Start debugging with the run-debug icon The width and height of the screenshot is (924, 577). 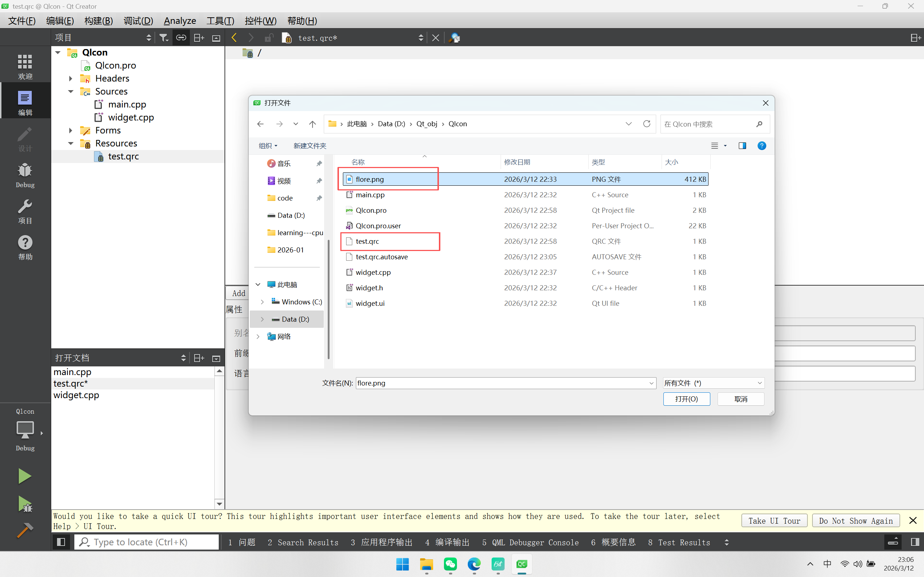pos(25,504)
